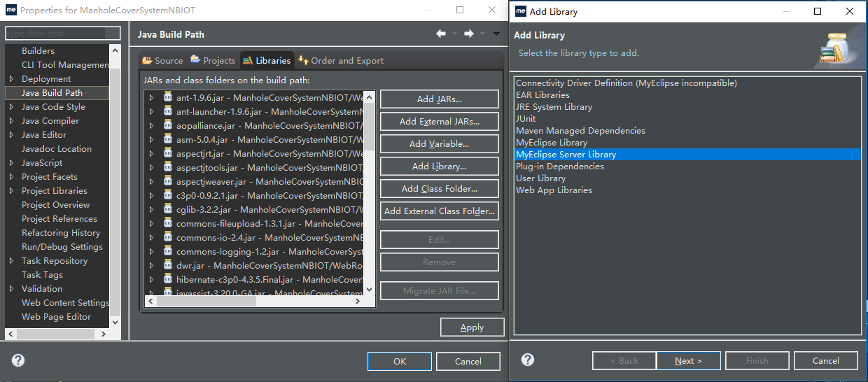Click the help icon in the Properties dialog
Viewport: 868px width, 382px height.
pyautogui.click(x=18, y=361)
